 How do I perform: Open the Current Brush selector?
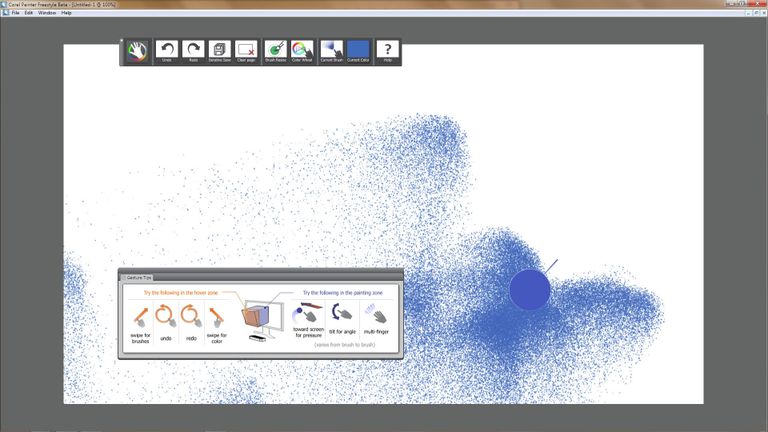pyautogui.click(x=332, y=51)
